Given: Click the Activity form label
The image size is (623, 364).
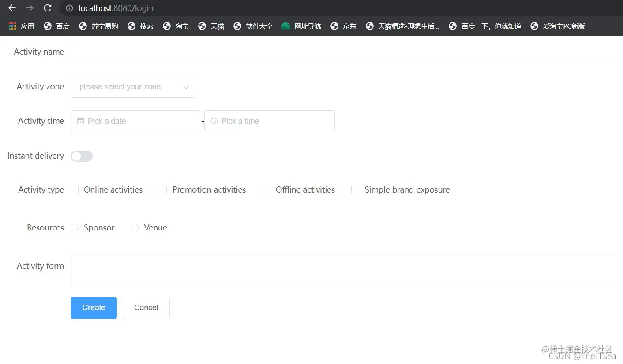Looking at the screenshot, I should click(40, 266).
